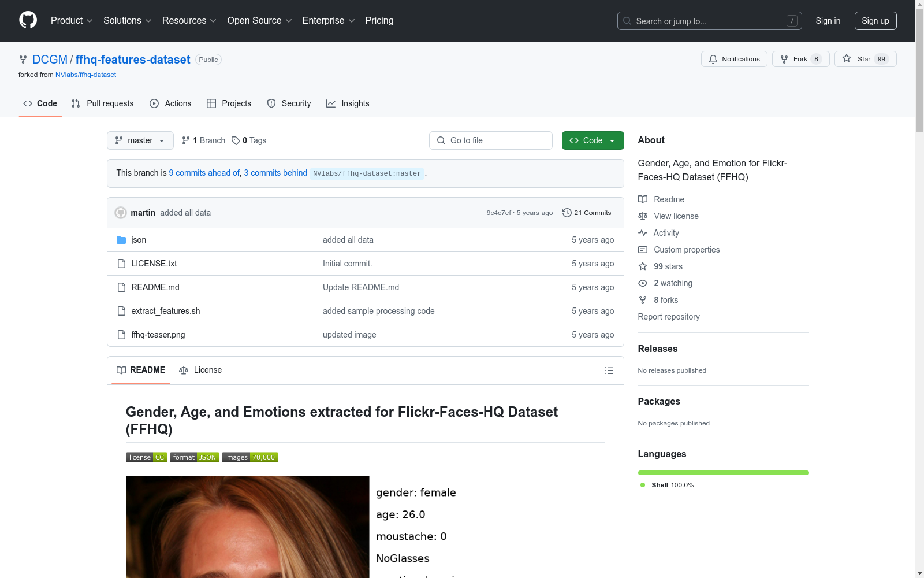
Task: Click the Readme book icon in About
Action: [x=643, y=199]
